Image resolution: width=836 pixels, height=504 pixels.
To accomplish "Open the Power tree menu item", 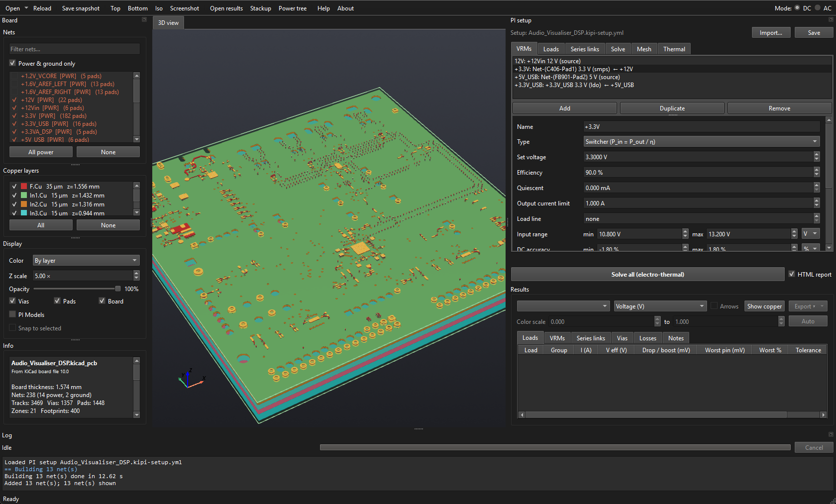I will coord(293,8).
